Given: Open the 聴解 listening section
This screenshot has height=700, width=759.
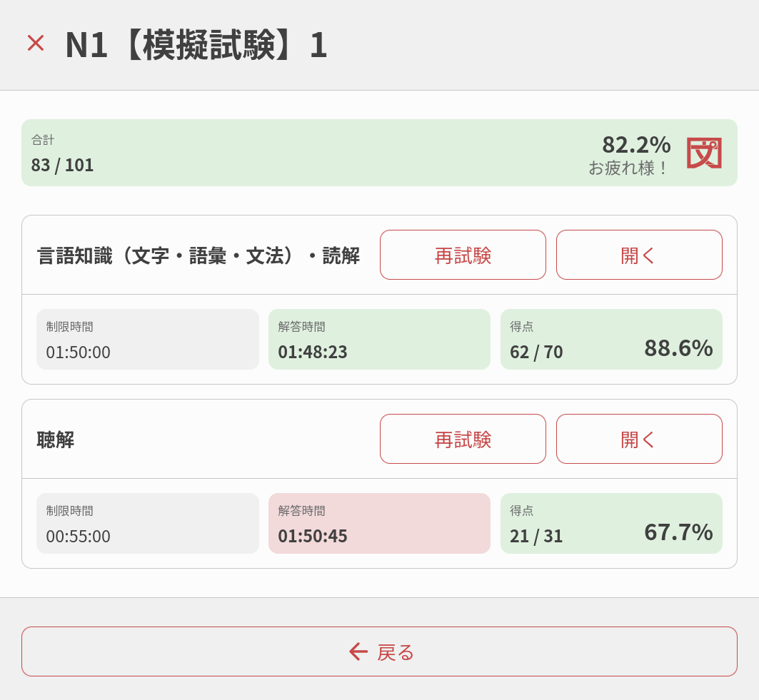Looking at the screenshot, I should [x=639, y=439].
